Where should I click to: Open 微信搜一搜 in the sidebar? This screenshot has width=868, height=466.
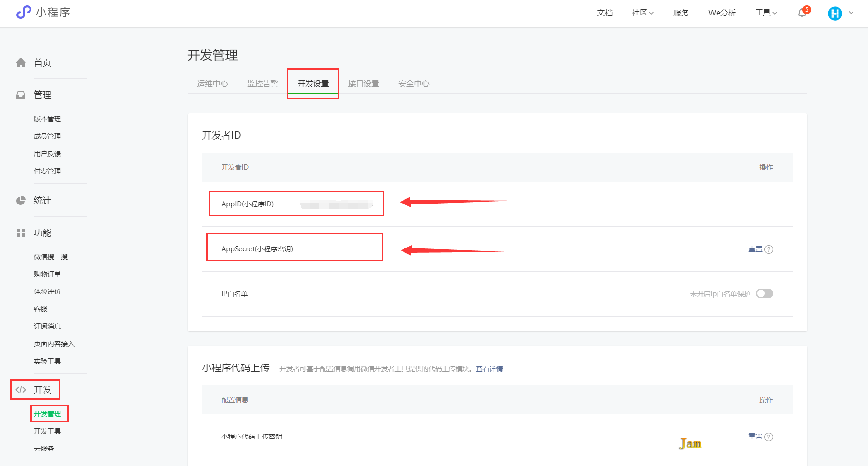pyautogui.click(x=51, y=257)
